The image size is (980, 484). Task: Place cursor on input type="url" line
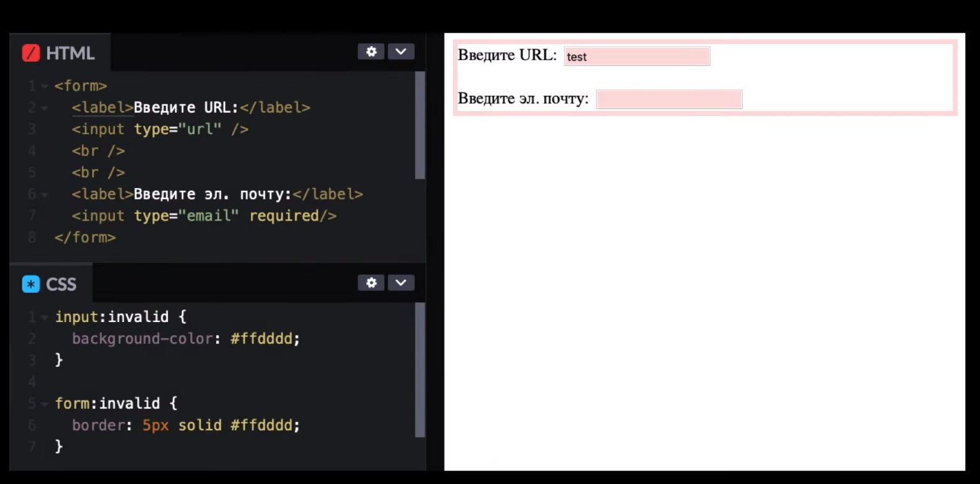pos(160,129)
